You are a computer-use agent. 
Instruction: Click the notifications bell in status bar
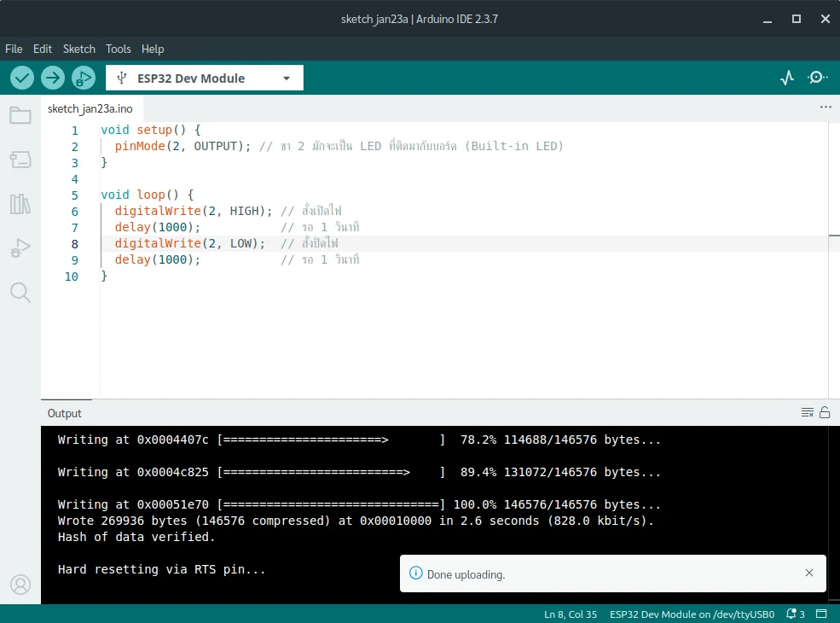(795, 614)
